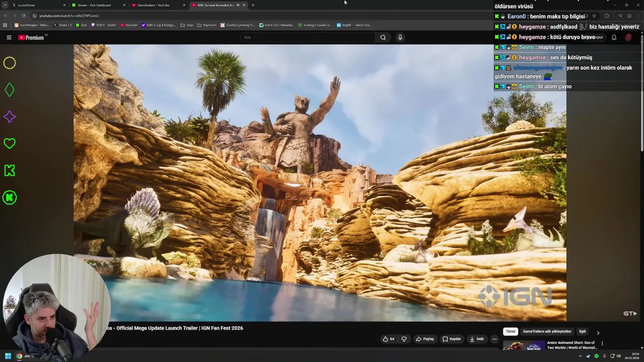
Task: Open the Event List / Streamlabs bookmark
Action: click(277, 25)
